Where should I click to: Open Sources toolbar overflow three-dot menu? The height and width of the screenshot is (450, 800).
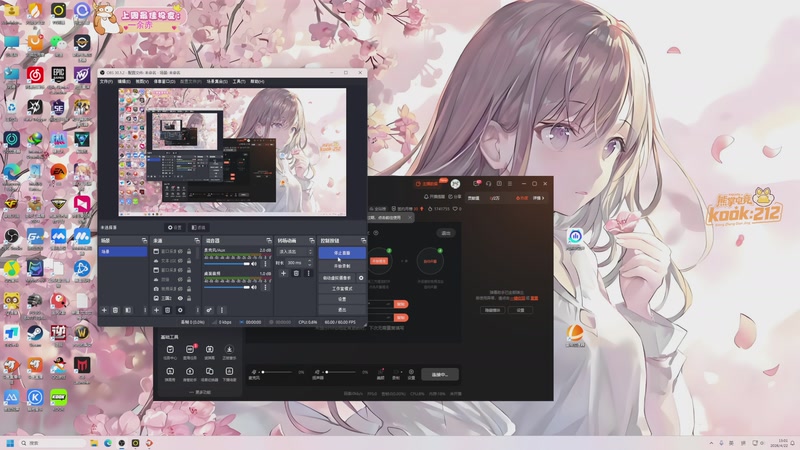click(x=198, y=310)
